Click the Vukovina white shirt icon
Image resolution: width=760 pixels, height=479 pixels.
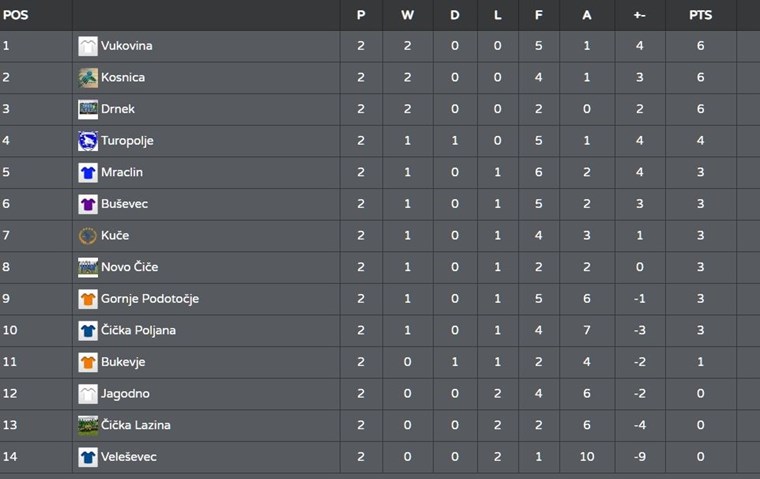(88, 46)
